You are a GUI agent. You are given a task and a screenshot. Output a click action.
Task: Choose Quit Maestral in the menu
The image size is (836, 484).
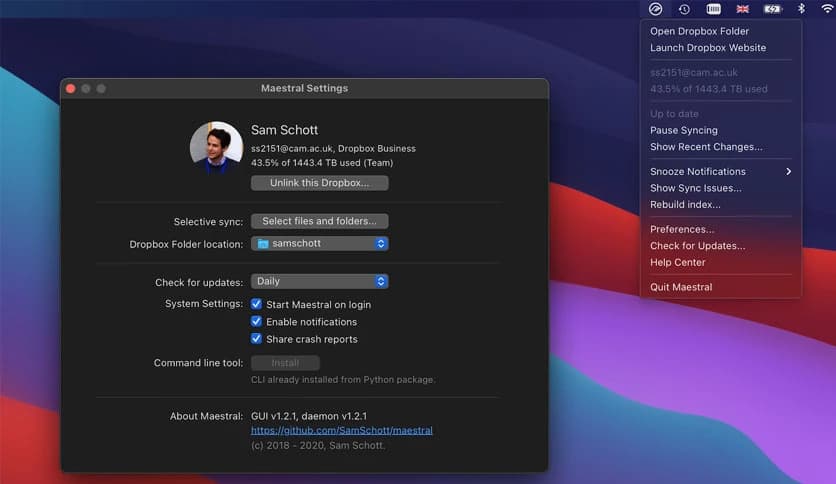tap(681, 287)
